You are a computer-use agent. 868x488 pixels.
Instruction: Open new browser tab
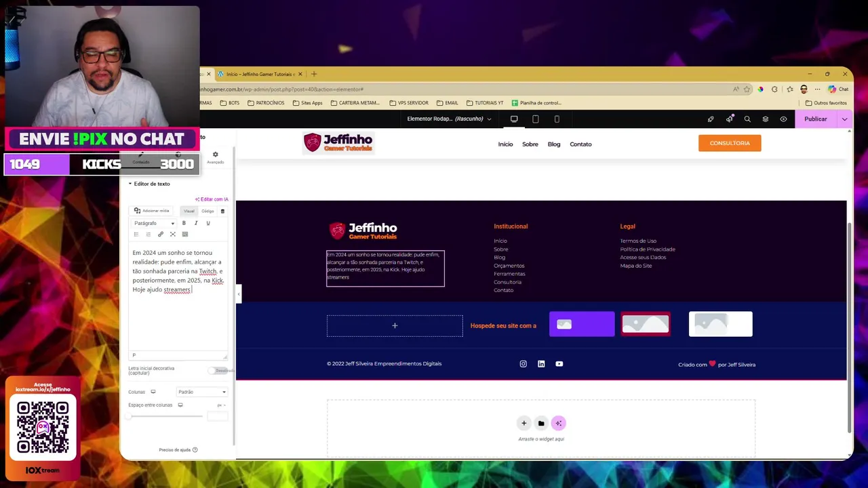(314, 74)
